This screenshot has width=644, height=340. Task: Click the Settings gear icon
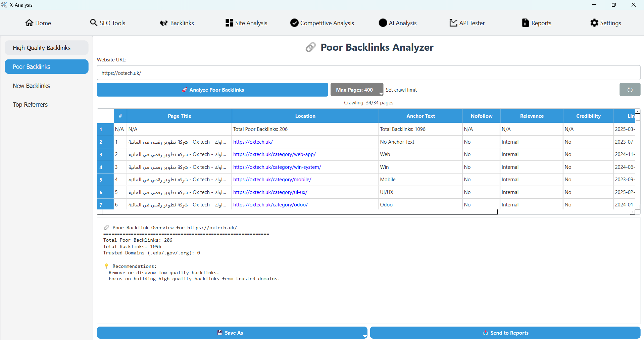click(x=594, y=23)
